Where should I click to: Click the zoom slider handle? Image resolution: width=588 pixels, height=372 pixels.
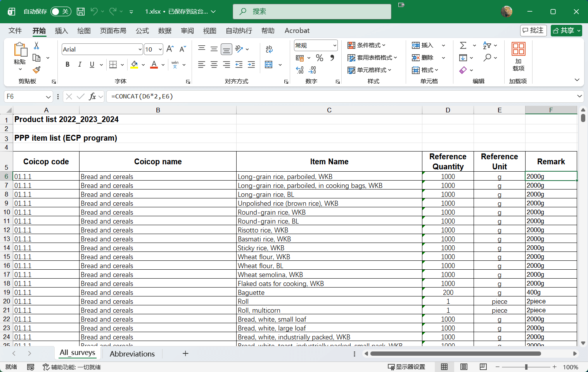point(526,367)
